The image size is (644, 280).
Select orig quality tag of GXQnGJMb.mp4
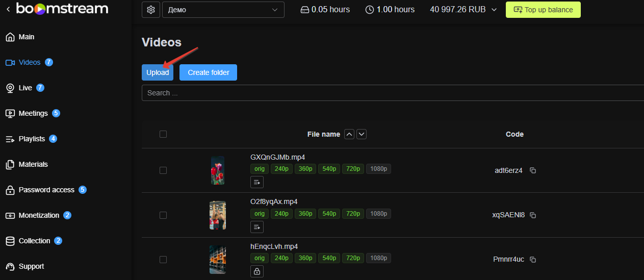coord(260,169)
